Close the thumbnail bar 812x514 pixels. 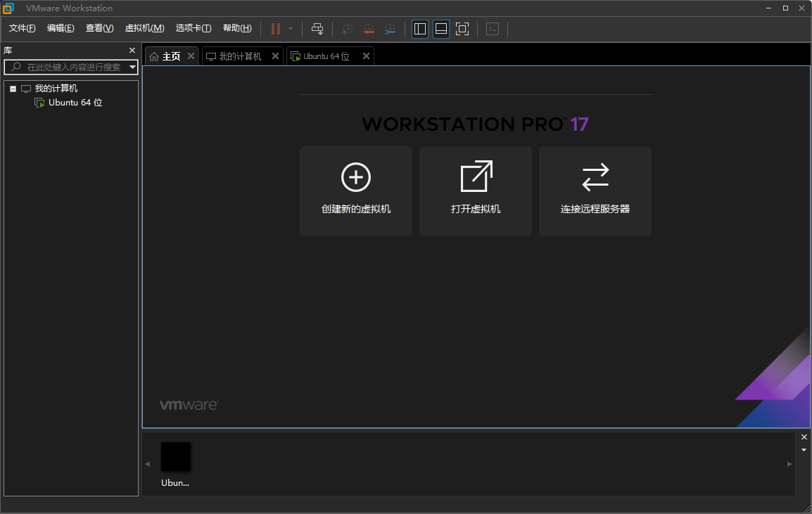click(x=804, y=437)
